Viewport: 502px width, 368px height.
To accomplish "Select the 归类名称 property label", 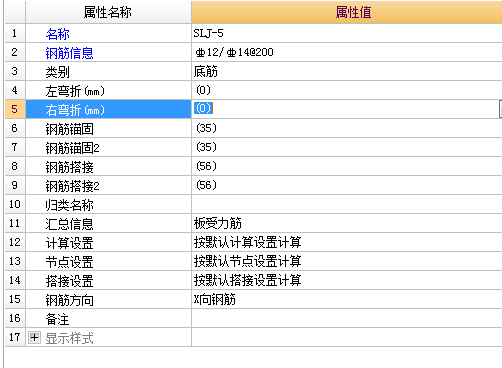I will (x=69, y=205).
